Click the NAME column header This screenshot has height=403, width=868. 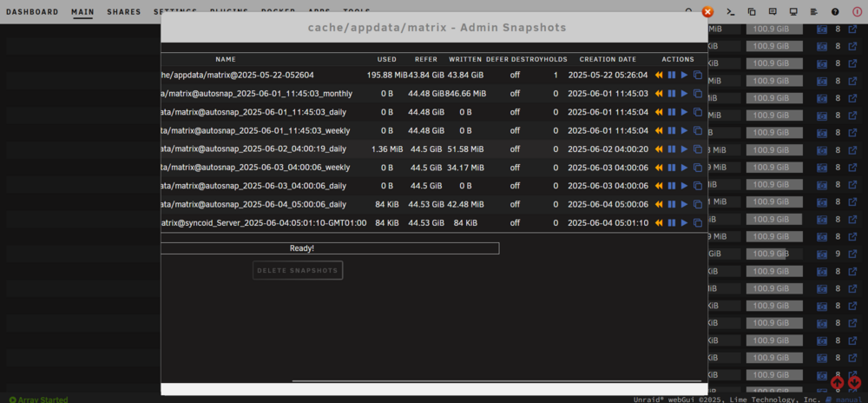[x=226, y=59]
